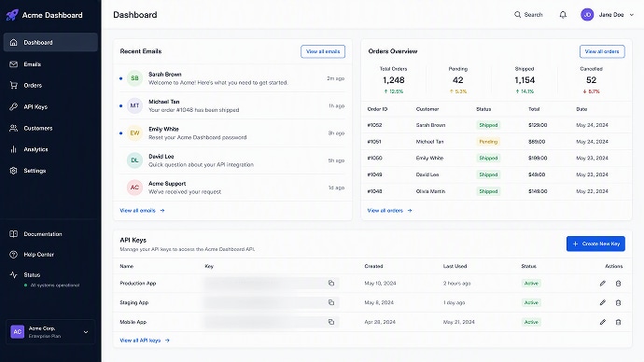Screen dimensions: 644x362
Task: Click the View all orders button
Action: pos(602,51)
